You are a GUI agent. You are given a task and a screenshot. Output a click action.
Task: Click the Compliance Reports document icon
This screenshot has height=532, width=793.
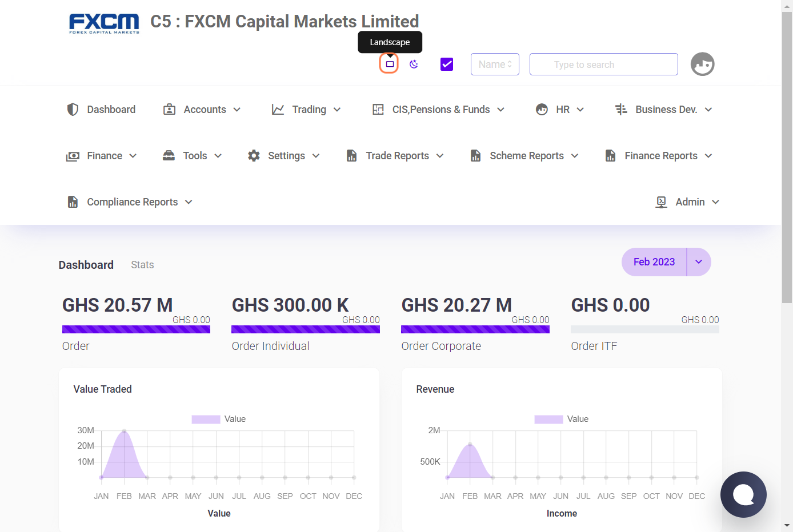point(73,201)
